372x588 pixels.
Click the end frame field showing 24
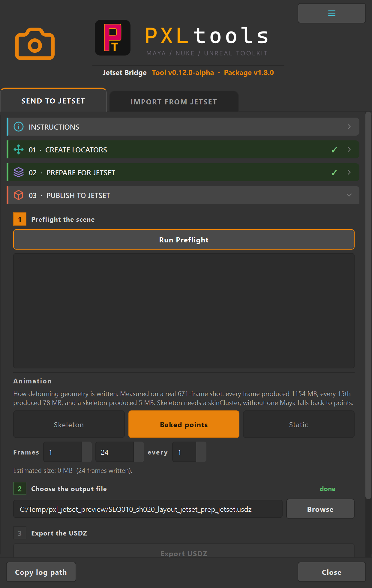[x=115, y=452]
